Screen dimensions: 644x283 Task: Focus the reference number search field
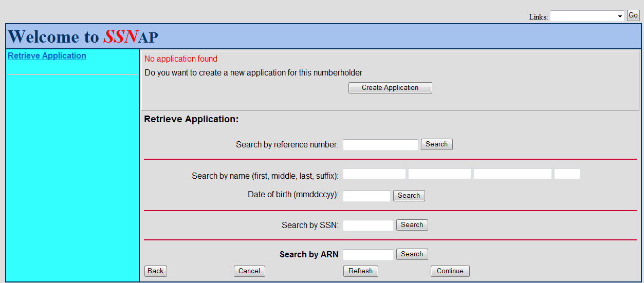[x=380, y=145]
